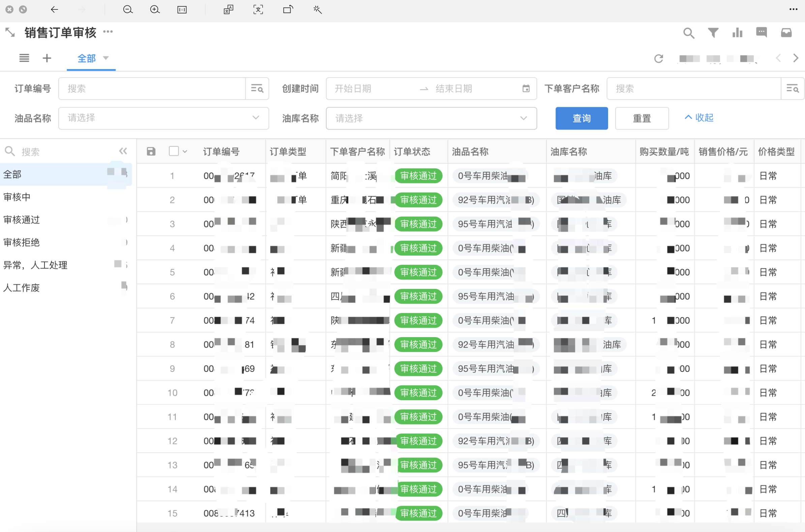
Task: Click the calendar icon in 创建时间 field
Action: (x=526, y=89)
